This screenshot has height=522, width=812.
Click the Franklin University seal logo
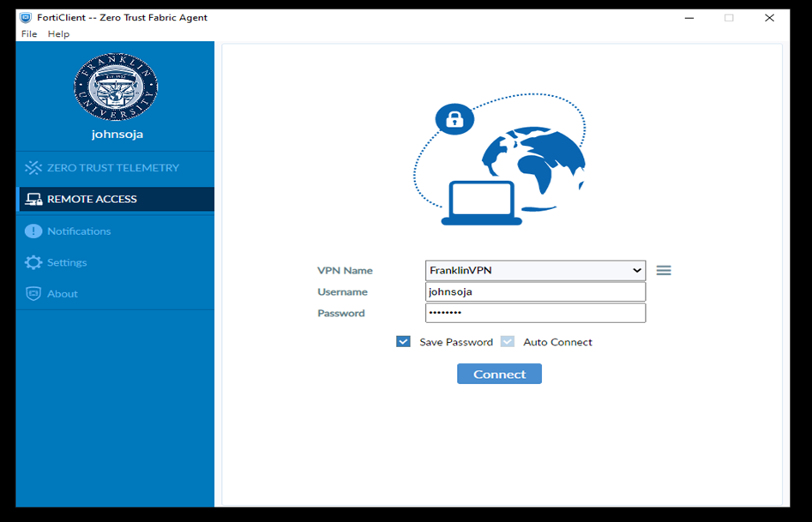pos(116,87)
